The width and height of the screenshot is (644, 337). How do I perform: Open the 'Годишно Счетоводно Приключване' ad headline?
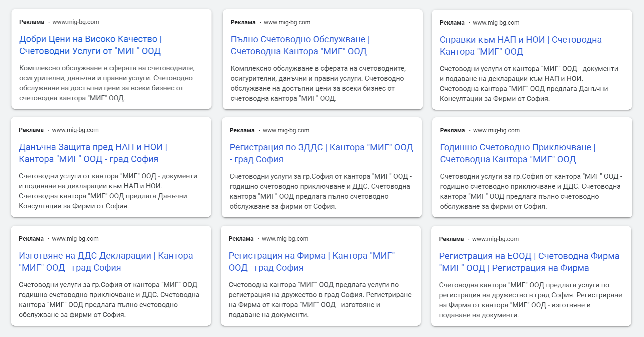click(x=518, y=153)
